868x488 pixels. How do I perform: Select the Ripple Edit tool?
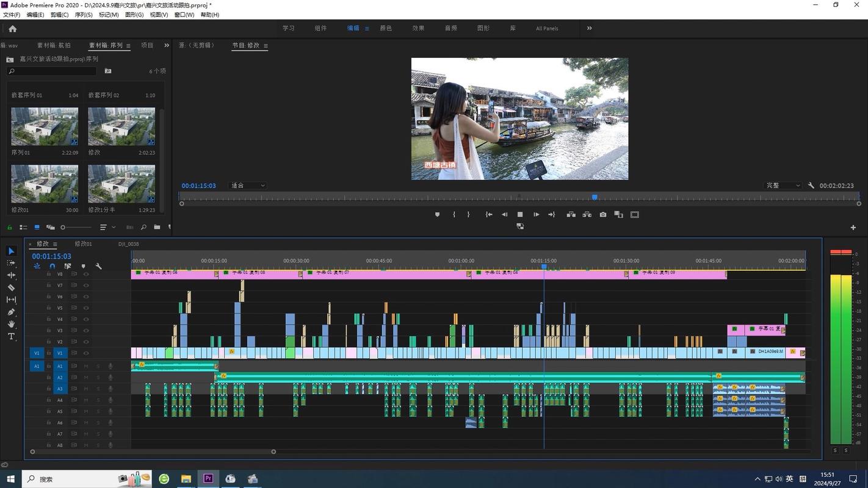tap(11, 275)
